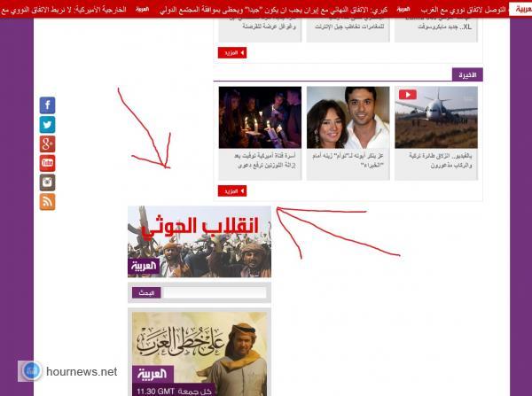Play the airplane video via its YouTube badge
The width and height of the screenshot is (532, 396).
(408, 94)
